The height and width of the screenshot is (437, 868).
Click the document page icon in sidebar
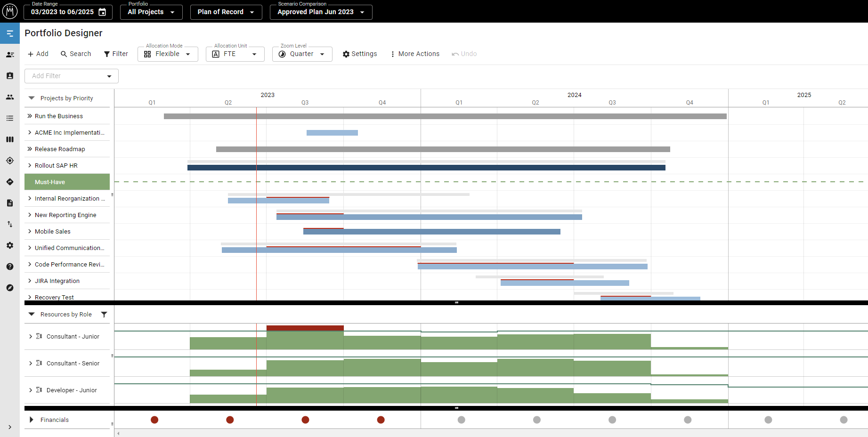click(x=10, y=203)
